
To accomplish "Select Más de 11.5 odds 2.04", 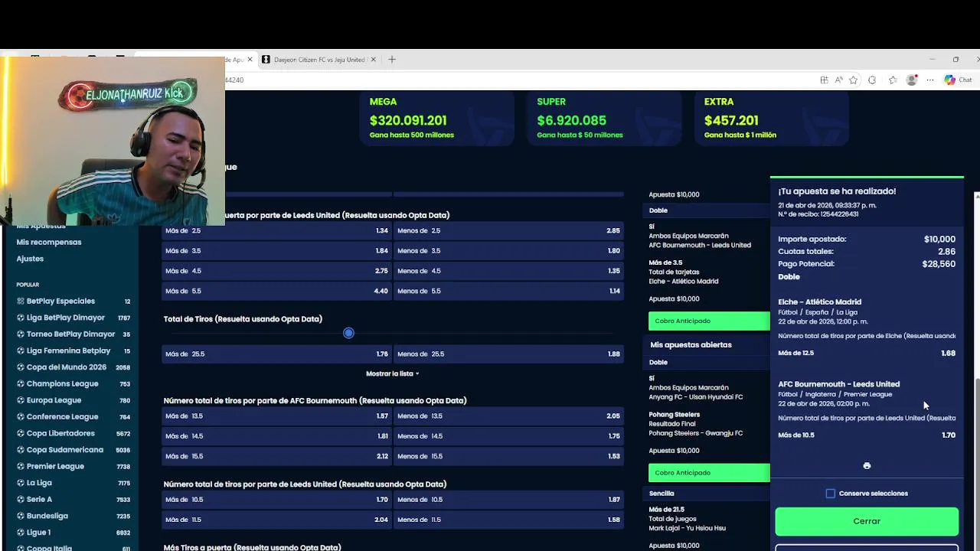I will coord(276,520).
